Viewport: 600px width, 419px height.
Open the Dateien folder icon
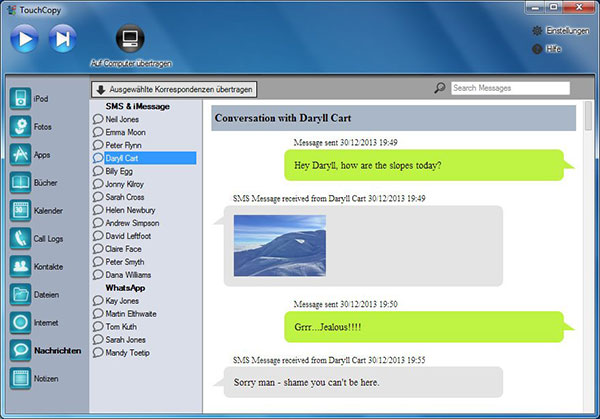tap(21, 294)
